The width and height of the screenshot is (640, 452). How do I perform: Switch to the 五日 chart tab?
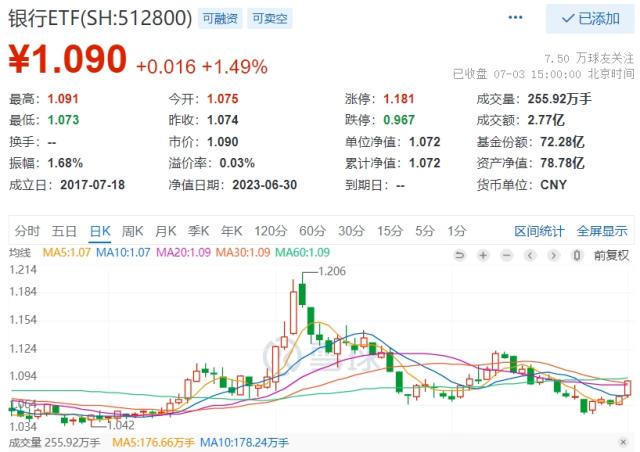64,231
